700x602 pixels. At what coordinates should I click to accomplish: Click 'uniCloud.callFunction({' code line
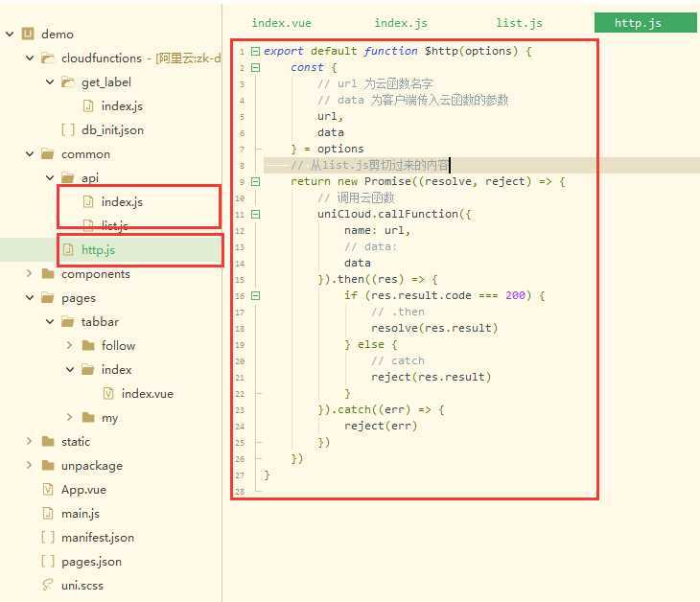(394, 214)
